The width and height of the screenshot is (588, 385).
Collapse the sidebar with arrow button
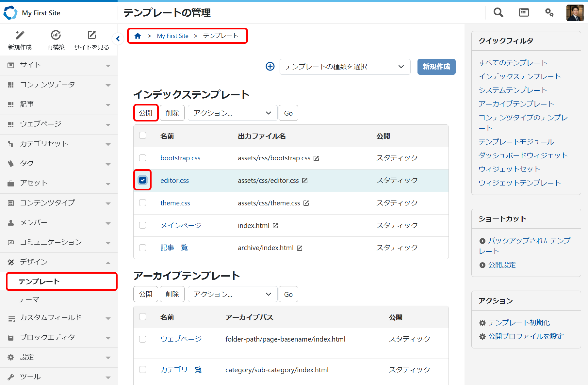[118, 39]
